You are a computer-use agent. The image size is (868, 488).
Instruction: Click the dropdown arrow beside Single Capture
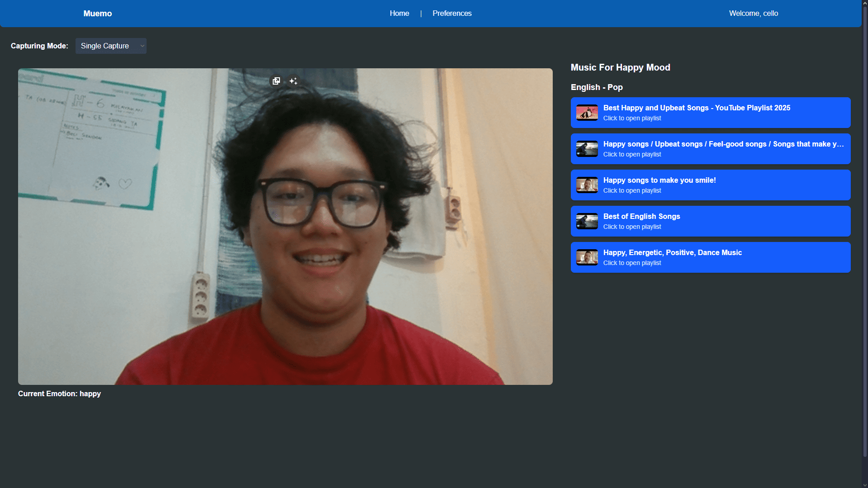coord(142,46)
